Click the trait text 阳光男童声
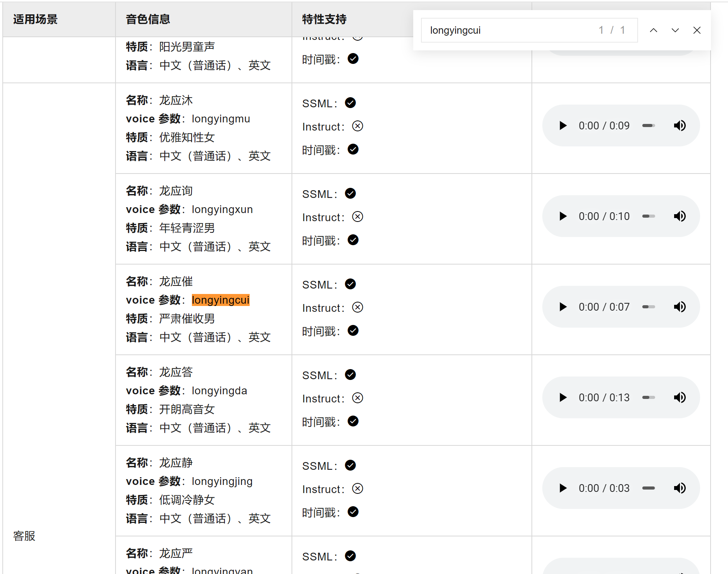728x574 pixels. pos(187,46)
